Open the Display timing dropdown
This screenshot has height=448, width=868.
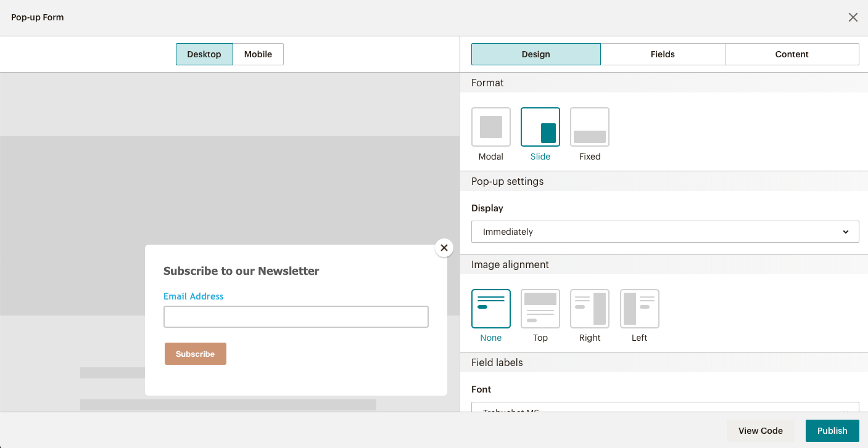(x=664, y=232)
